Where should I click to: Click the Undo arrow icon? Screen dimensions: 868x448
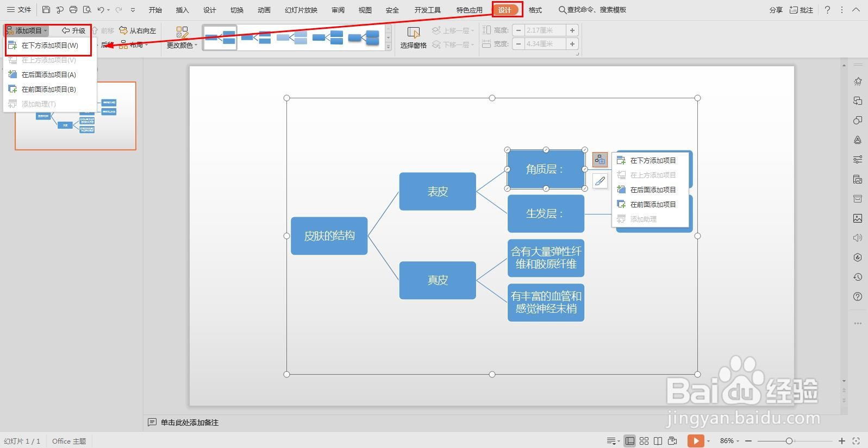(101, 10)
